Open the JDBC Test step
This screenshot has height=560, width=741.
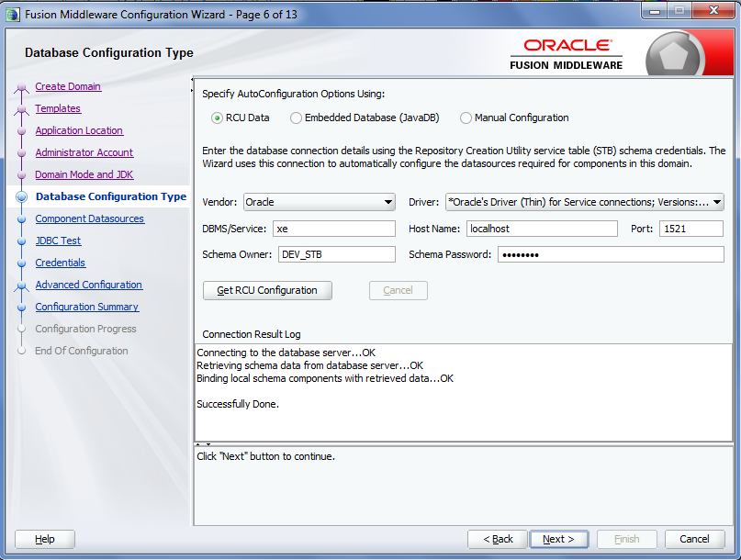58,241
